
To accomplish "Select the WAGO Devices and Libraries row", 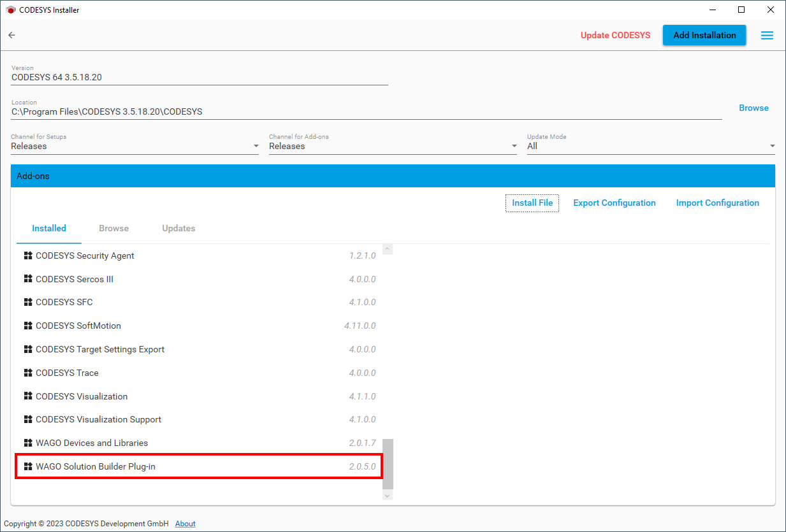I will point(199,443).
